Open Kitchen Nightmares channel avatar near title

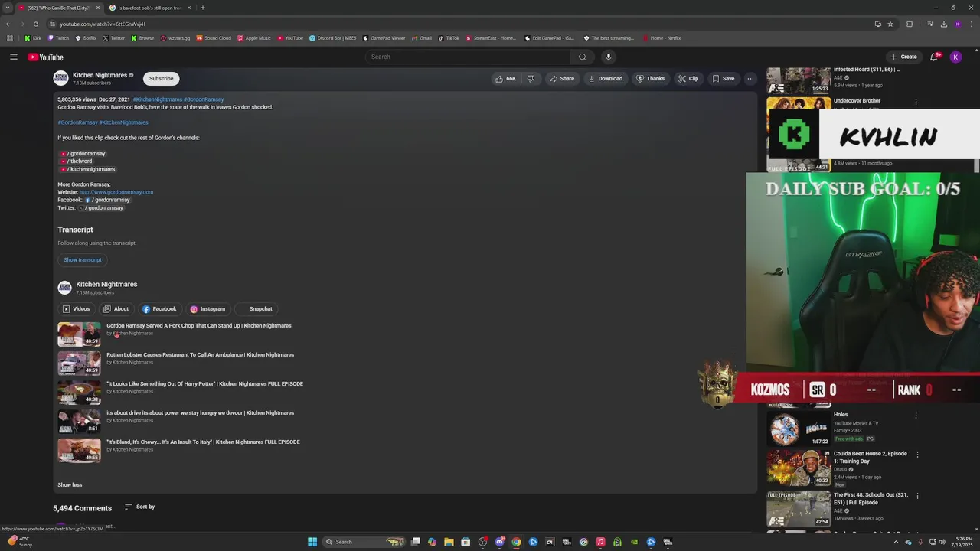60,78
